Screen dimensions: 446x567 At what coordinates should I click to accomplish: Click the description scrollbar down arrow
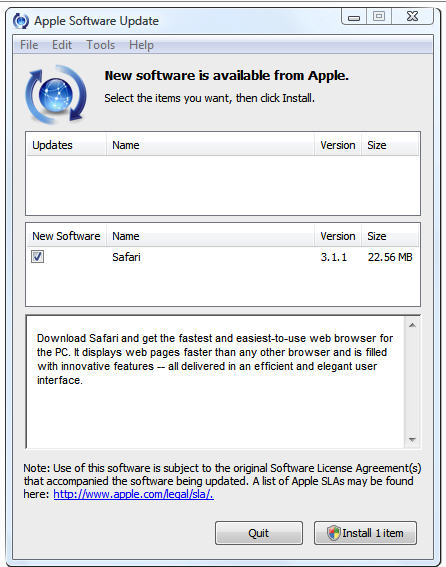pyautogui.click(x=412, y=440)
